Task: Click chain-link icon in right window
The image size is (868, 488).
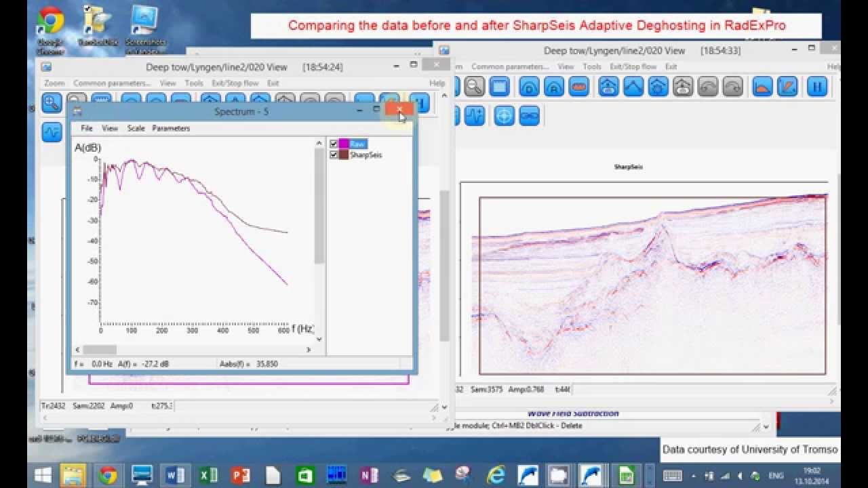Action: pos(529,116)
